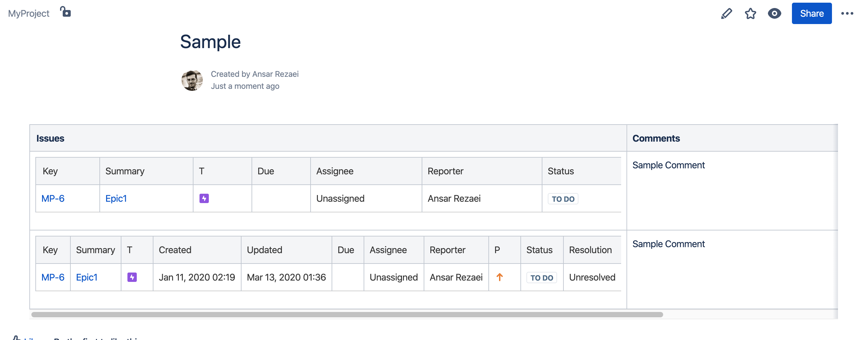Viewport: 868px width, 340px height.
Task: Open the MP-6 issue from the Issues table
Action: [53, 199]
